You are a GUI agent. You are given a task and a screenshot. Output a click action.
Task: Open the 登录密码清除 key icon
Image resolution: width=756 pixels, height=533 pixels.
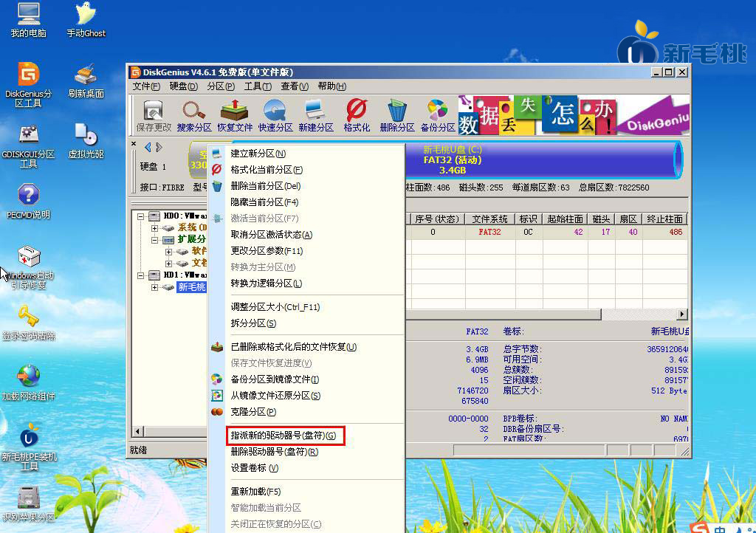[29, 323]
